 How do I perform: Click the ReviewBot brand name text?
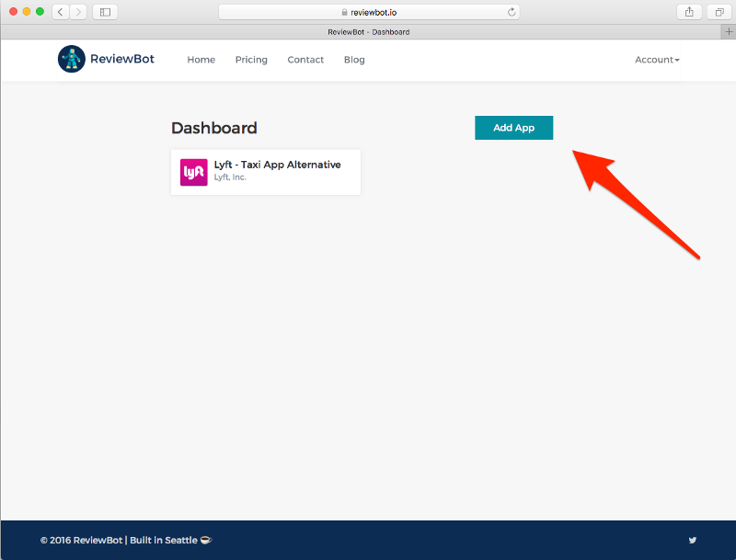[122, 59]
